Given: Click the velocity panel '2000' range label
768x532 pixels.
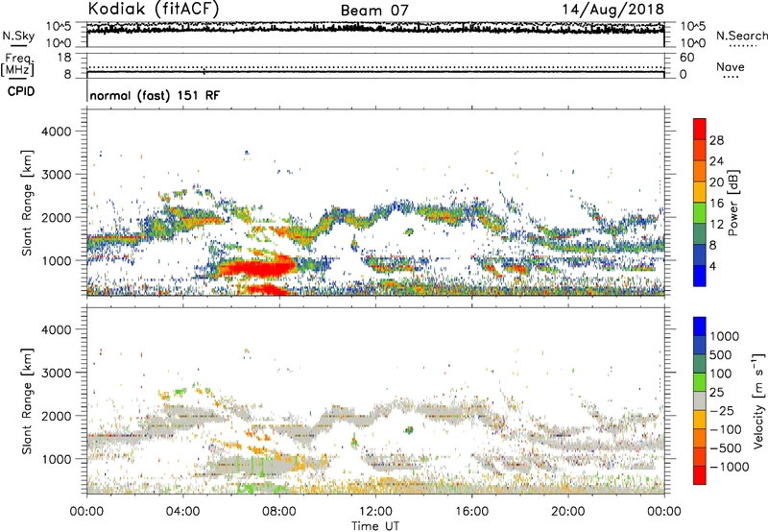Looking at the screenshot, I should [x=56, y=416].
